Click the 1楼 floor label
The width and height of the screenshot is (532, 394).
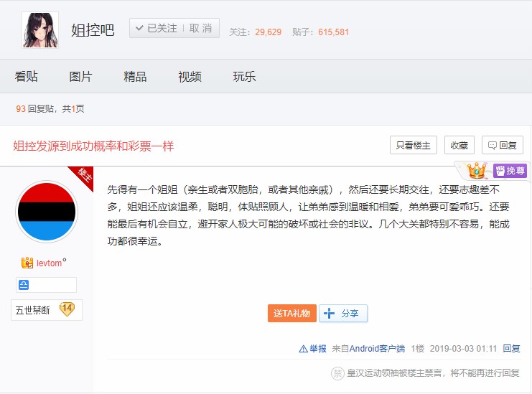point(418,349)
